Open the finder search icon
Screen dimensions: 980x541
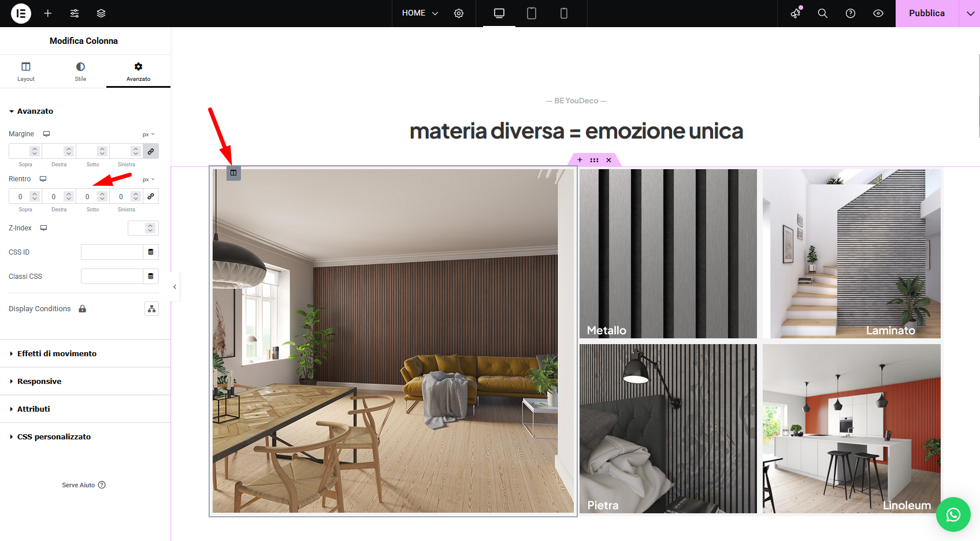tap(823, 13)
